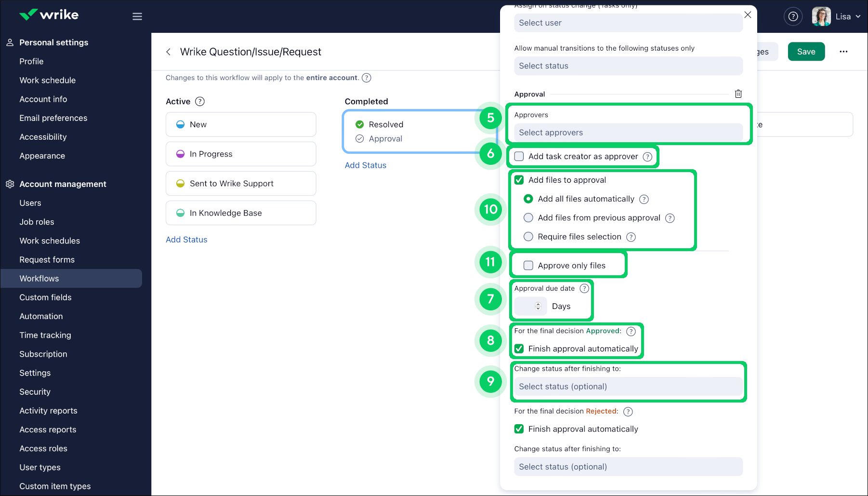Click the Approval due date days stepper
Image resolution: width=868 pixels, height=496 pixels.
[x=538, y=307]
